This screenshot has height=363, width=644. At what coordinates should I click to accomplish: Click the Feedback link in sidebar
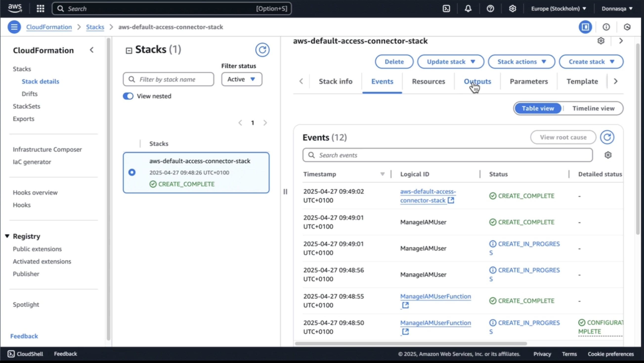[x=24, y=336]
